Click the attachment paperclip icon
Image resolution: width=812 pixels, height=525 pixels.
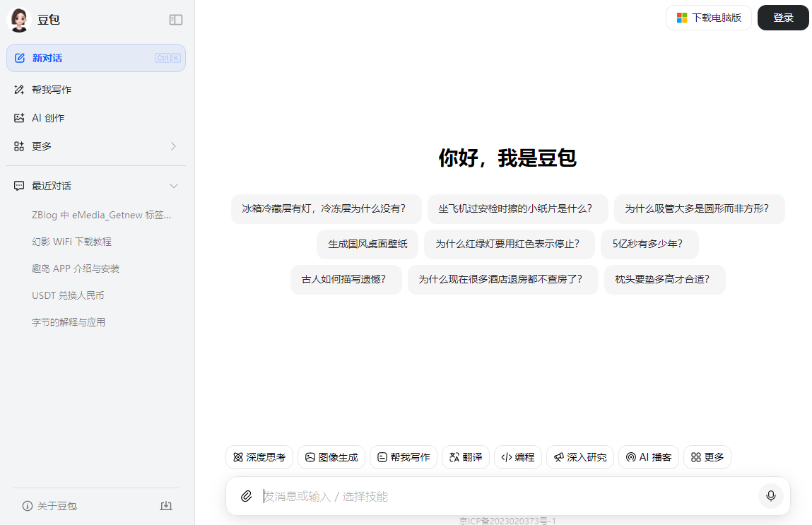247,496
